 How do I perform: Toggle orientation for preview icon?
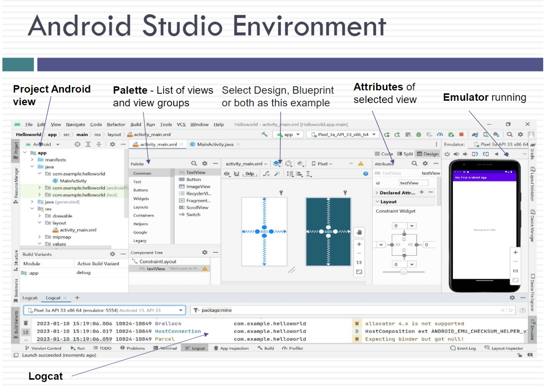point(289,163)
